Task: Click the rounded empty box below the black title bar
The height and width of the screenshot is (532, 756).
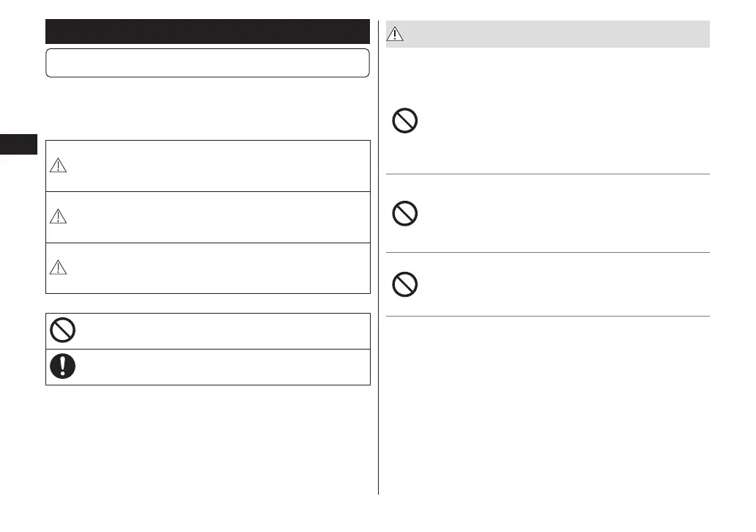Action: click(x=207, y=63)
